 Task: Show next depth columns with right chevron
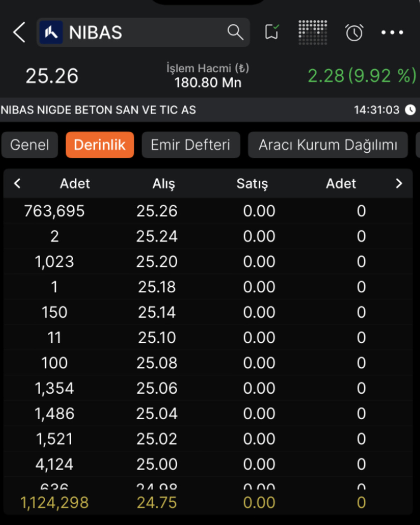pyautogui.click(x=399, y=183)
